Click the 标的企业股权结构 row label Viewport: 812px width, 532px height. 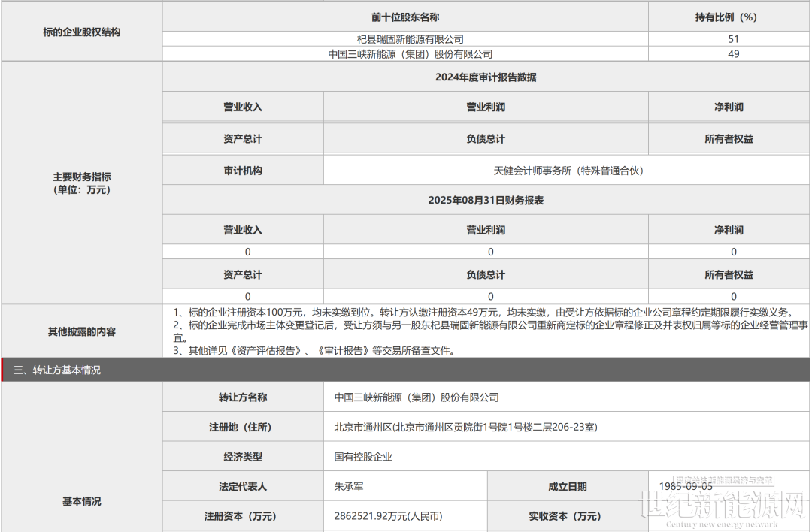[x=82, y=32]
